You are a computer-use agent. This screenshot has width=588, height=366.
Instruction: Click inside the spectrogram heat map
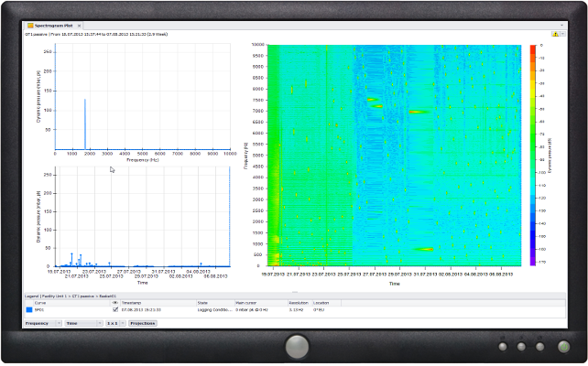tap(394, 156)
